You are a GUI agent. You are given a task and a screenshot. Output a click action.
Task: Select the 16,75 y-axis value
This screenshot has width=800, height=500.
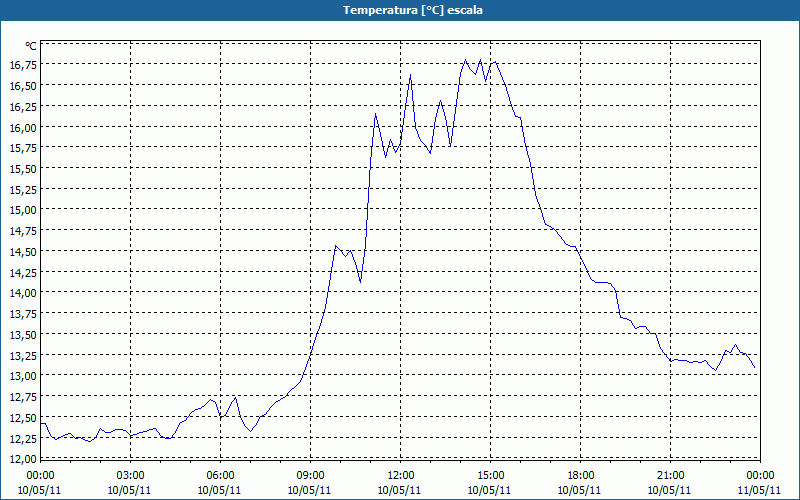click(x=23, y=64)
